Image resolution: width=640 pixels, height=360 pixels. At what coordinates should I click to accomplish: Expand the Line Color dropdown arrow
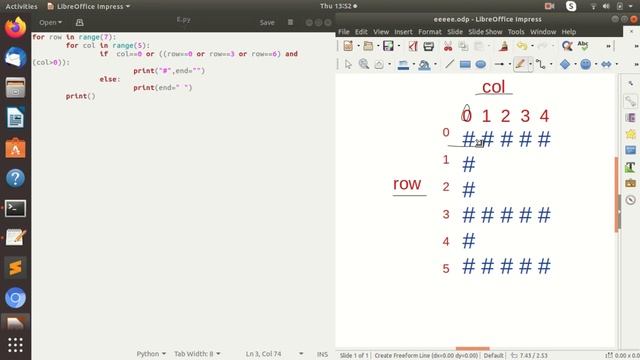pos(413,64)
